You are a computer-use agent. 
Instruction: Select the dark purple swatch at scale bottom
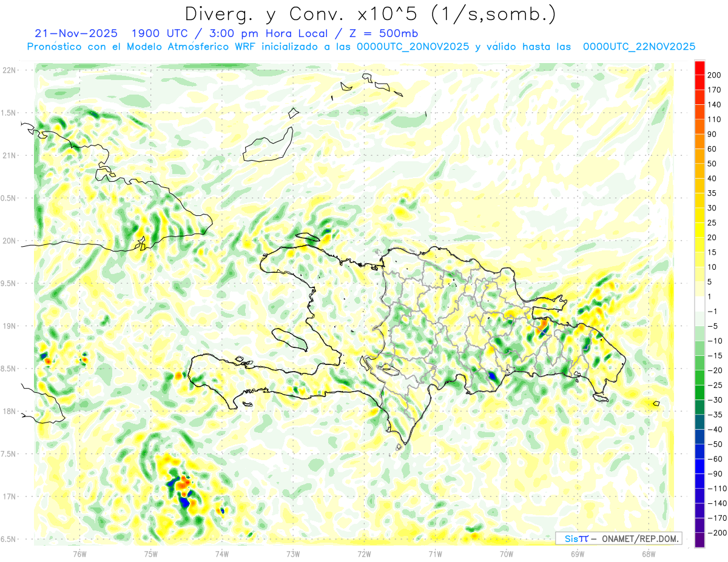pos(699,540)
